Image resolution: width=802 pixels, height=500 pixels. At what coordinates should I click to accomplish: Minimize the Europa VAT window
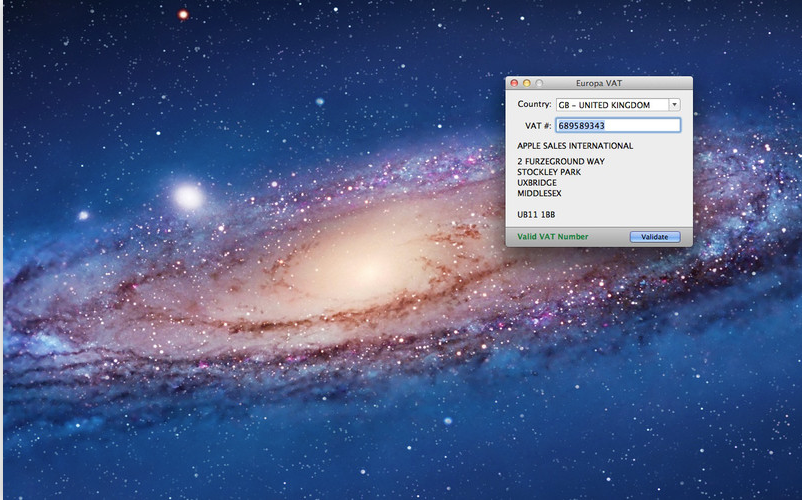tap(526, 83)
